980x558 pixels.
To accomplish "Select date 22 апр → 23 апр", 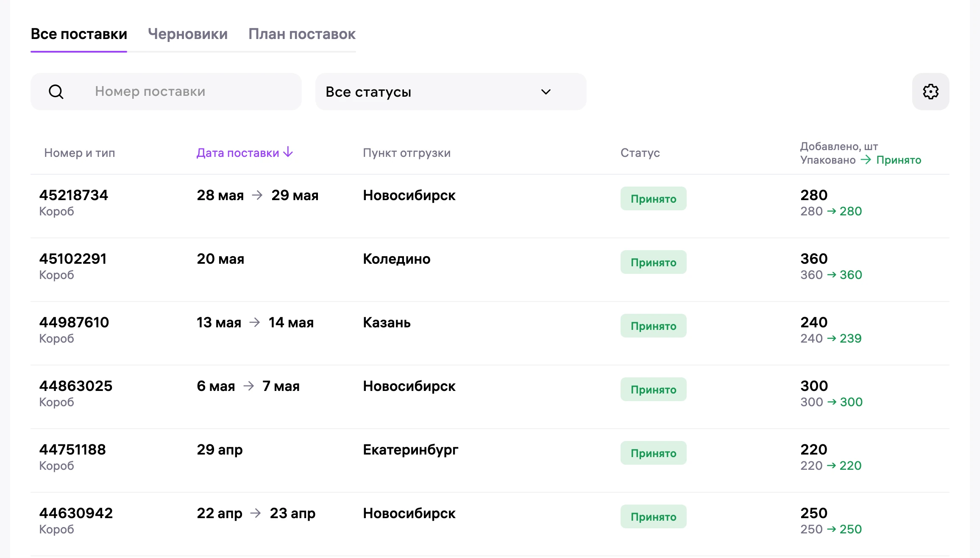I will click(256, 513).
